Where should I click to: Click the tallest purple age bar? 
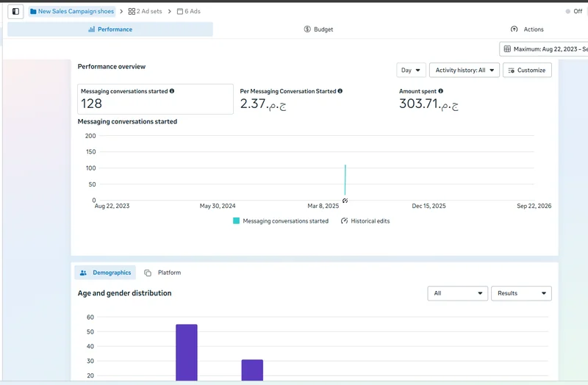(187, 353)
